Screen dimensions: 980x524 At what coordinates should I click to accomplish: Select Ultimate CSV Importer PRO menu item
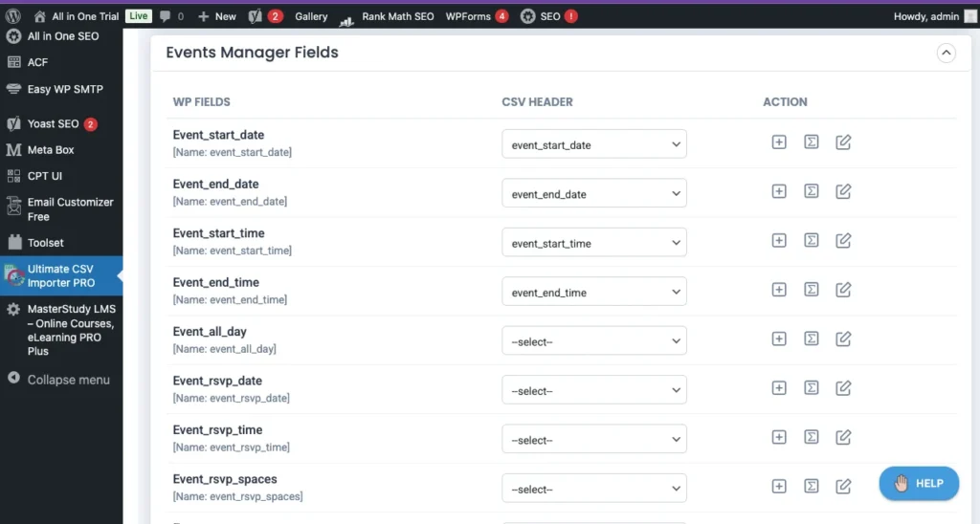[x=61, y=276]
